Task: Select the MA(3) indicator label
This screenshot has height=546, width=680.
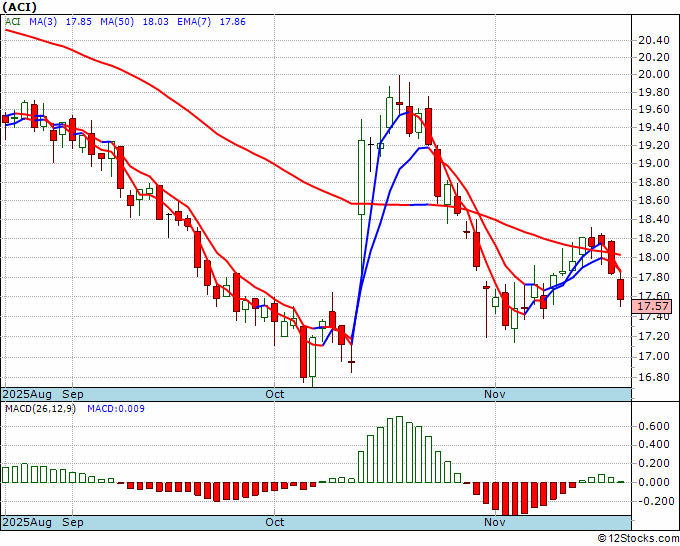Action: tap(43, 22)
